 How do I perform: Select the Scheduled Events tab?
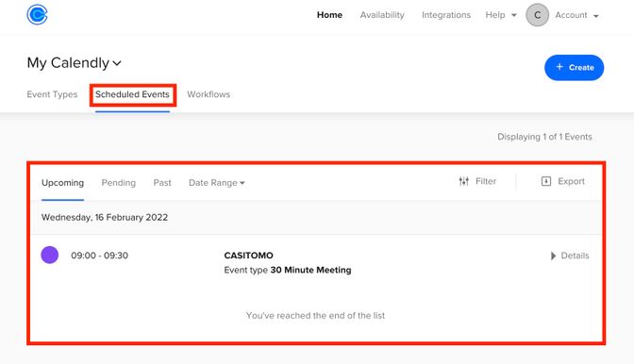[x=132, y=94]
